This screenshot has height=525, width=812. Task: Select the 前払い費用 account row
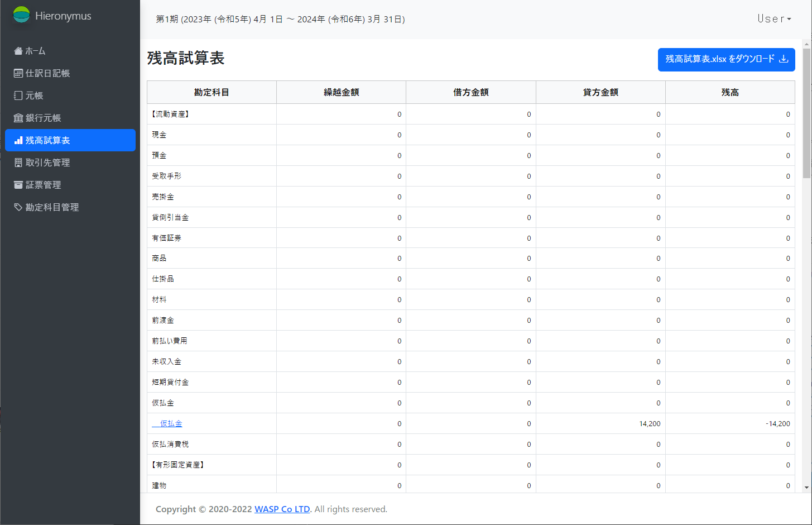pyautogui.click(x=471, y=341)
